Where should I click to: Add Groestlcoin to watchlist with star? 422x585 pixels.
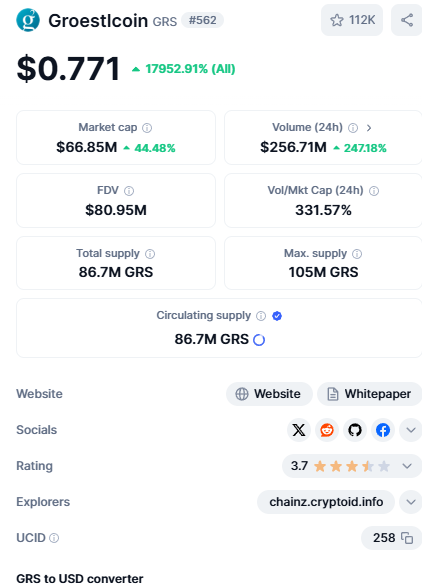(352, 20)
